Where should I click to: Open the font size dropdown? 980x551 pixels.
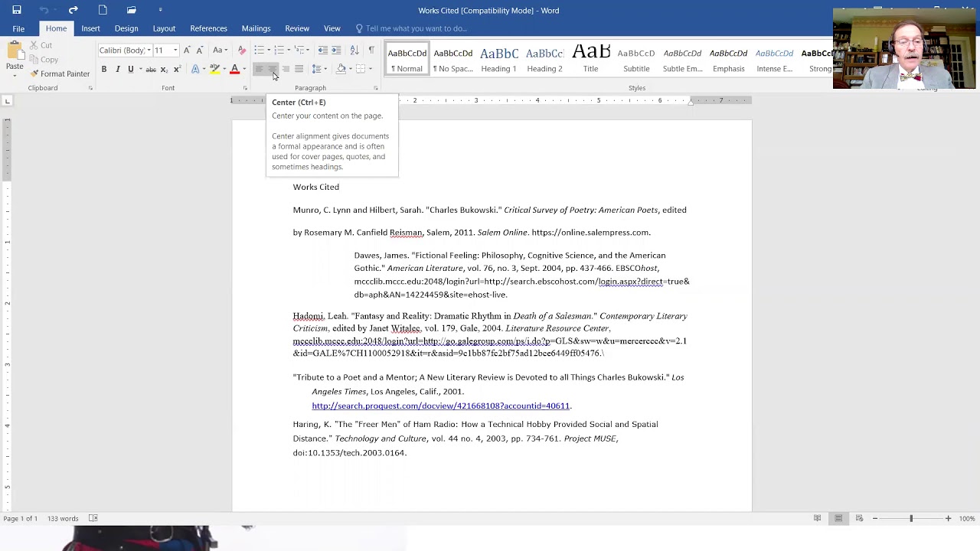(175, 50)
